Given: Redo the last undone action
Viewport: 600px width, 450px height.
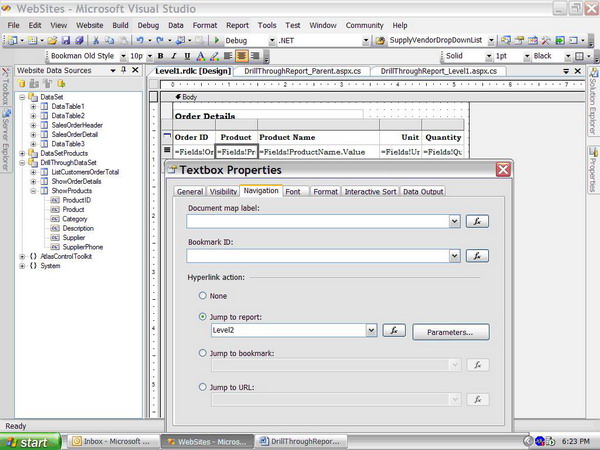Looking at the screenshot, I should coord(160,40).
